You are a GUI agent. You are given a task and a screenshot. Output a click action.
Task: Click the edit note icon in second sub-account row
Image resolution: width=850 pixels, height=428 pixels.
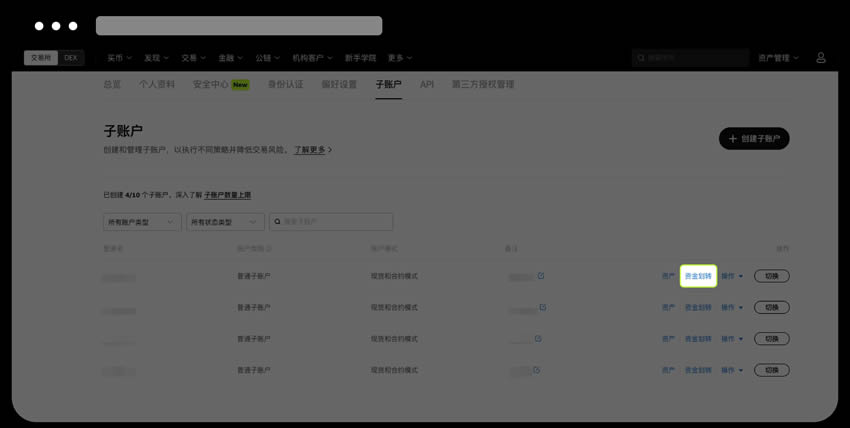543,307
